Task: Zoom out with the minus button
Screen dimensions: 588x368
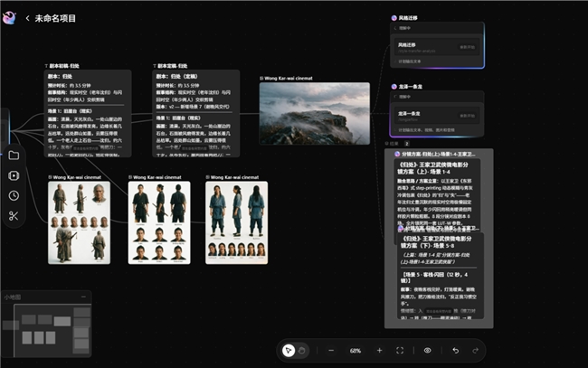Action: click(x=331, y=351)
